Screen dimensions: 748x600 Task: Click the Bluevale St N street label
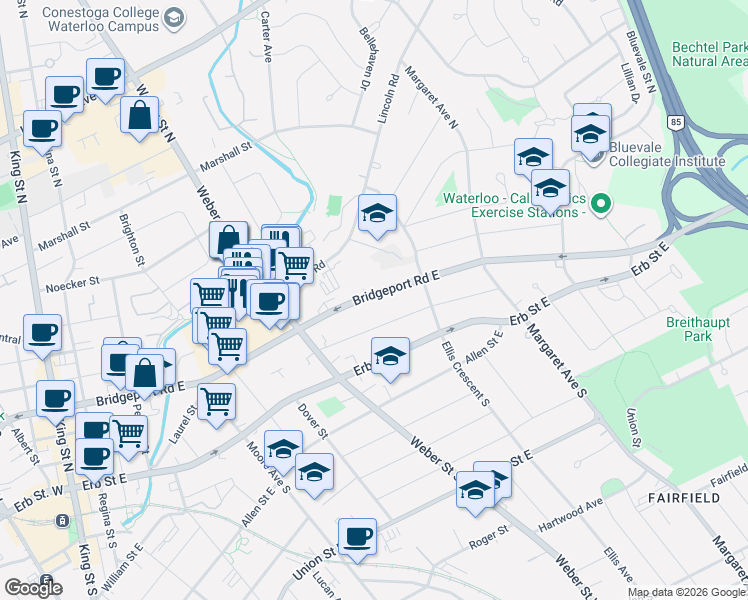641,62
